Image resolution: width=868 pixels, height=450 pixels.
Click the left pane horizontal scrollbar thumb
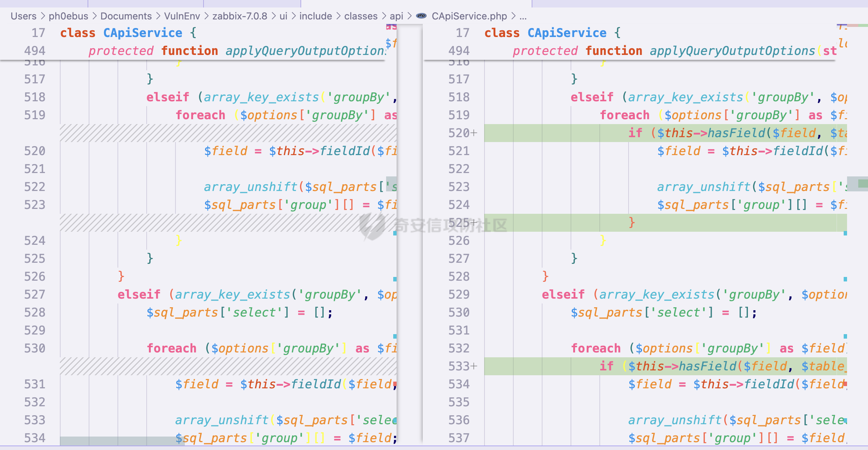click(x=122, y=441)
